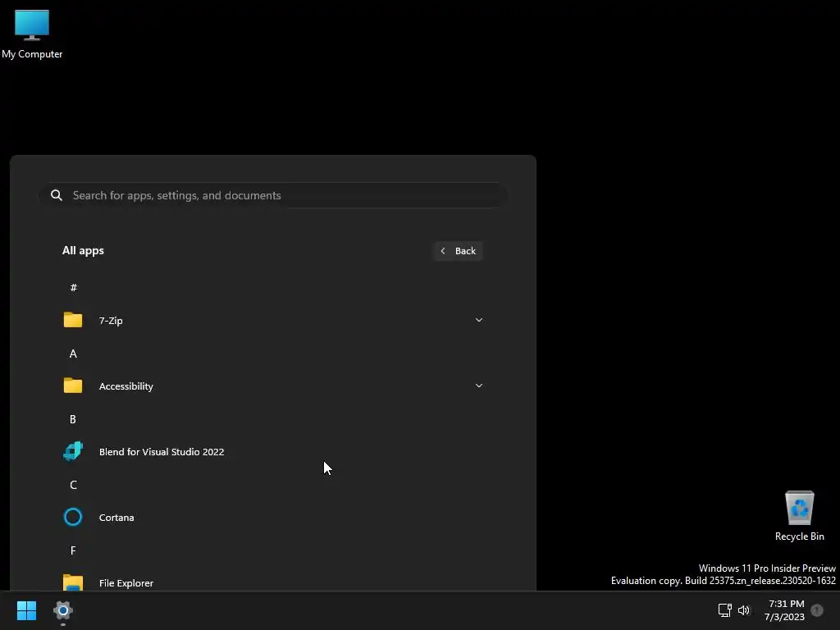This screenshot has height=630, width=840.
Task: Open the Recycle Bin desktop icon
Action: pyautogui.click(x=799, y=515)
